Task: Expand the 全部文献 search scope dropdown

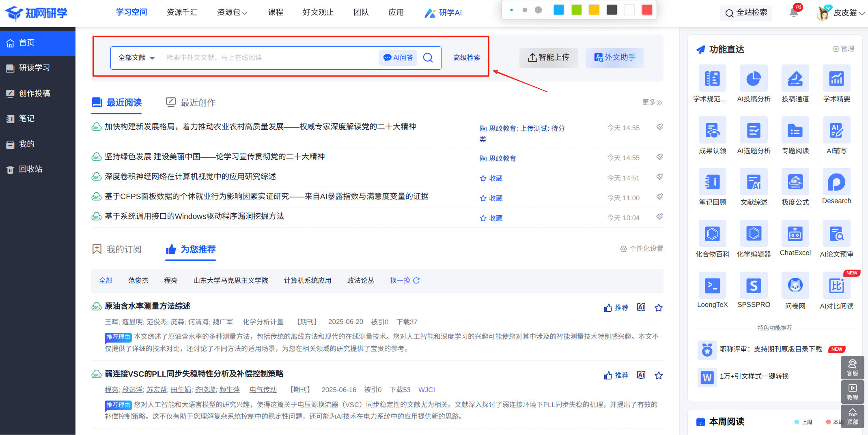Action: (136, 58)
